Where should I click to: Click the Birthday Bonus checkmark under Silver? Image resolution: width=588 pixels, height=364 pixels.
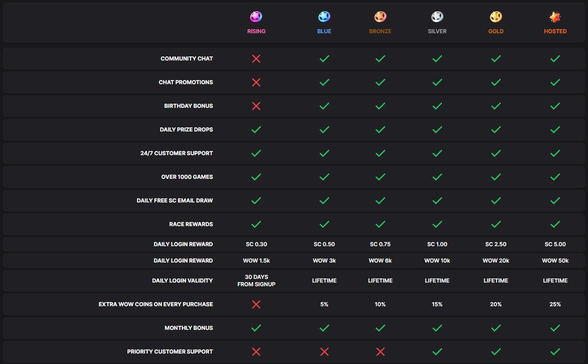(437, 106)
